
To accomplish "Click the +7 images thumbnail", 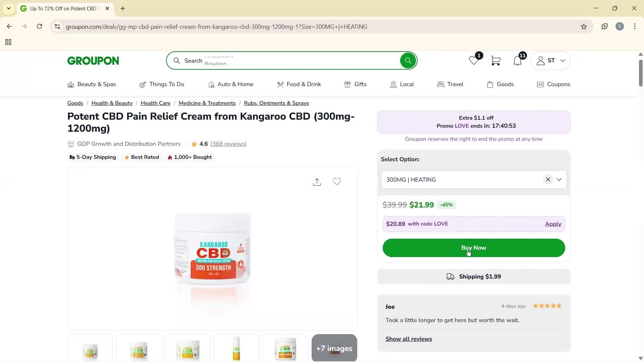I will [x=334, y=348].
